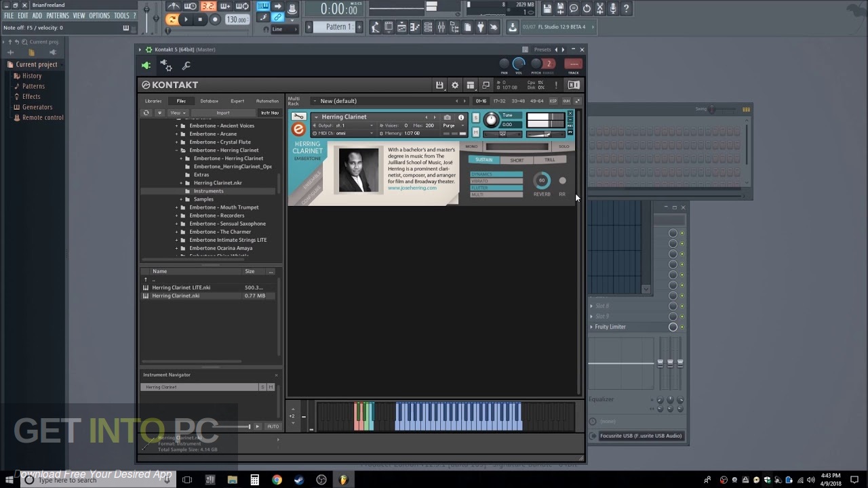This screenshot has height=488, width=868.
Task: Enable VIBRATO control option
Action: (496, 181)
